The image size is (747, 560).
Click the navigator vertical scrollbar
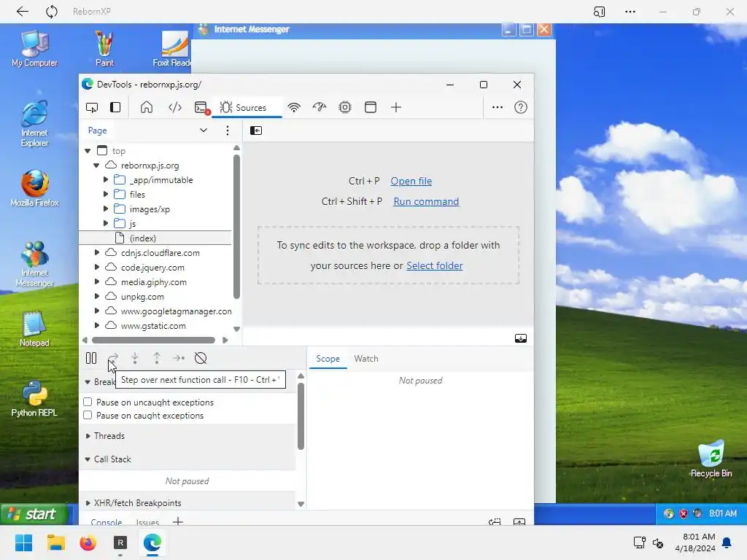click(237, 227)
